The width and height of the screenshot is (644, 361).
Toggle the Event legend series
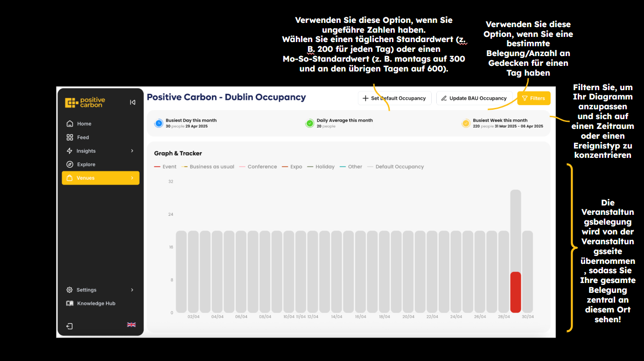[165, 167]
